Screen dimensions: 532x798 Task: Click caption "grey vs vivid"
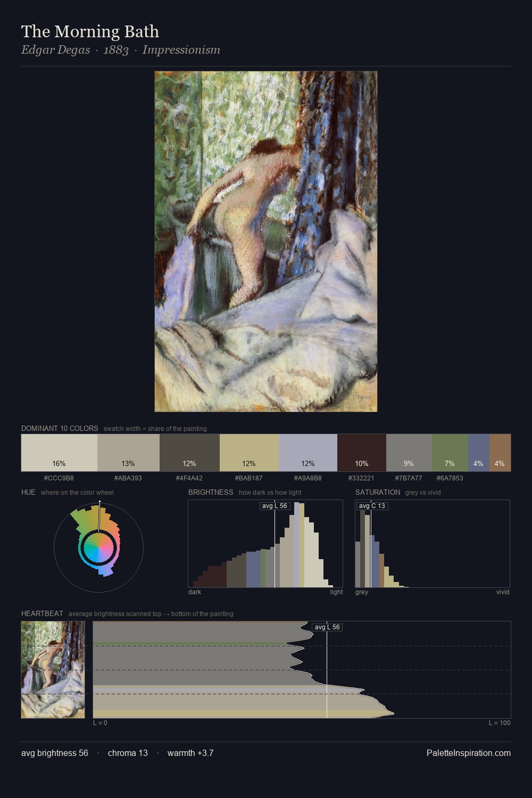[x=423, y=493]
